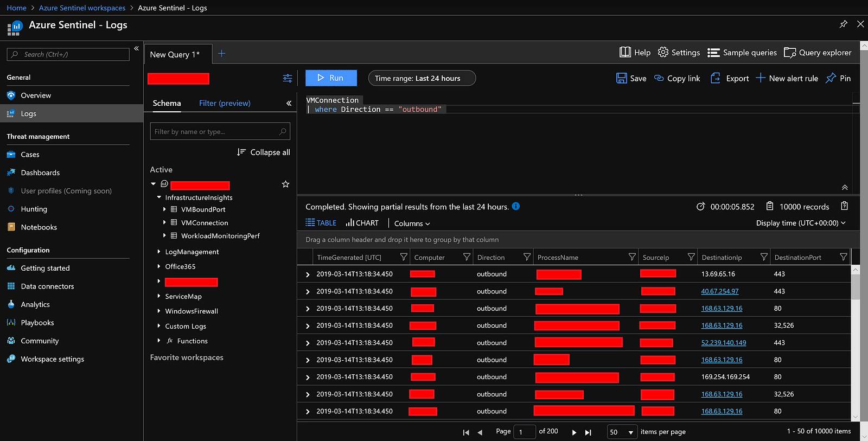868x441 pixels.
Task: Open Hunting in the sidebar
Action: 34,209
